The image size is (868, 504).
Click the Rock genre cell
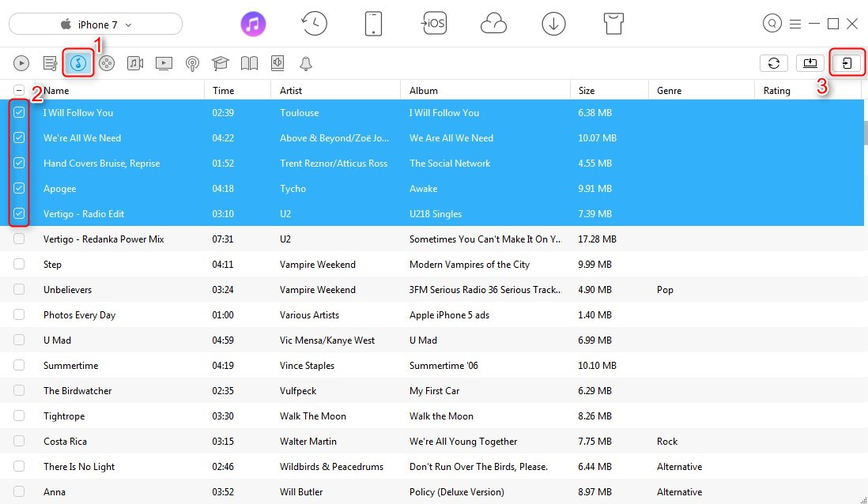[667, 442]
